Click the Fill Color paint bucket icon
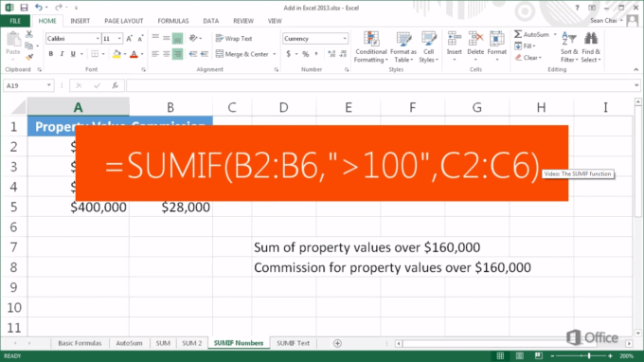 (116, 54)
